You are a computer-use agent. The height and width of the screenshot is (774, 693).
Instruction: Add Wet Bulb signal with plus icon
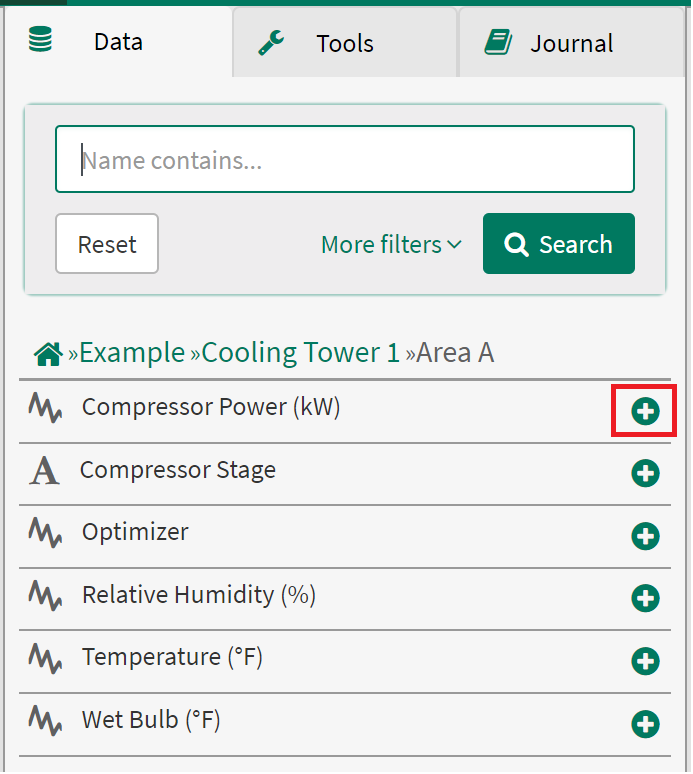coord(645,723)
